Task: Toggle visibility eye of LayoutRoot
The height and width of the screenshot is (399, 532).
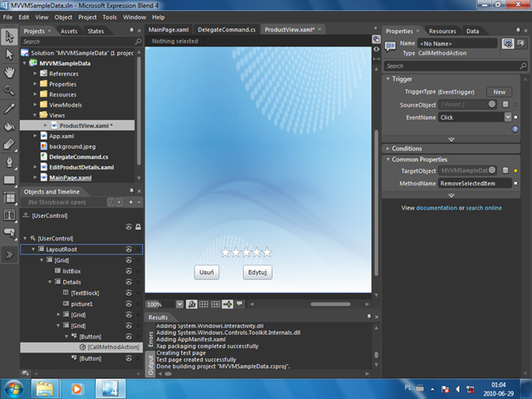Action: (x=129, y=249)
